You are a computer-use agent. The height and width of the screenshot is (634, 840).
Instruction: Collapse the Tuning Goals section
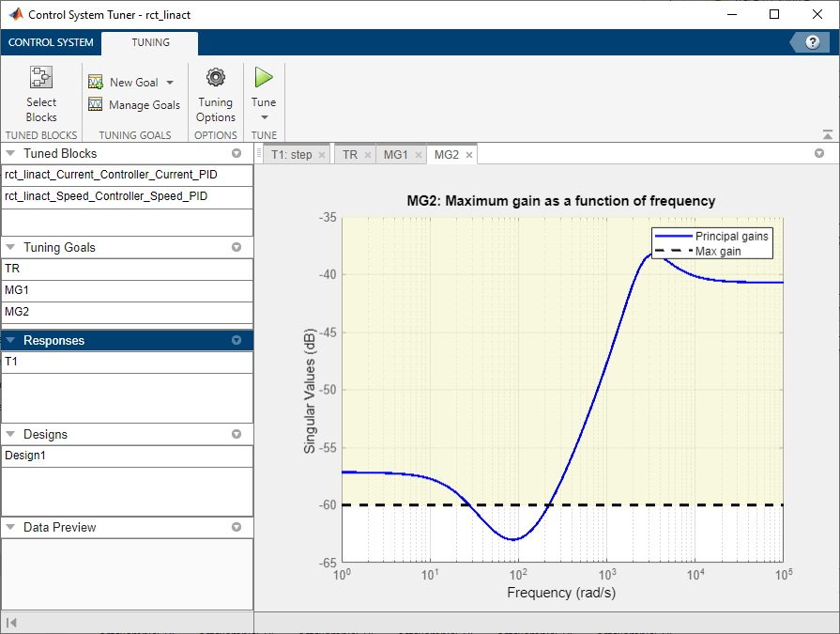(11, 248)
